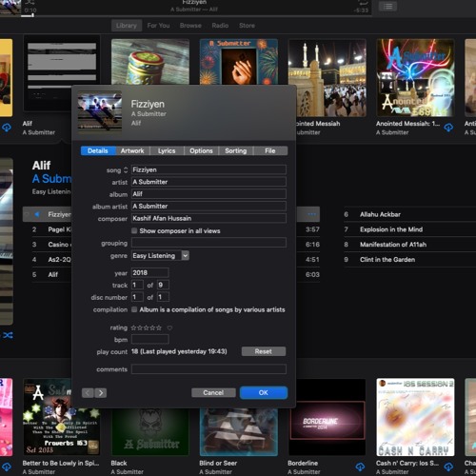Image resolution: width=476 pixels, height=476 pixels.
Task: Shuffle the Alif album
Action: pos(9,335)
